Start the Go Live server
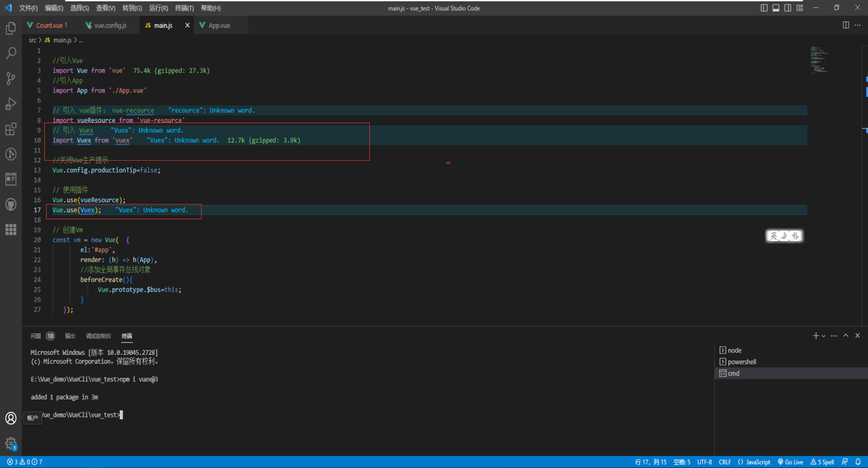Viewport: 868px width, 468px height. point(790,462)
